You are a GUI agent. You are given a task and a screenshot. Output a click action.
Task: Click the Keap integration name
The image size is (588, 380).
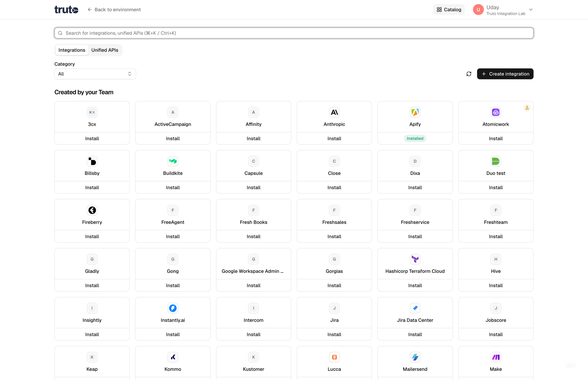point(92,369)
